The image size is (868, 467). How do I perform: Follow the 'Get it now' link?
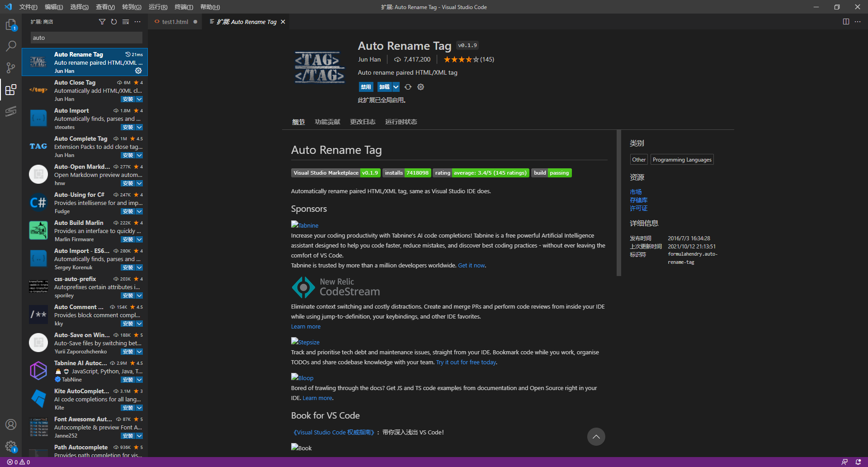[x=471, y=266]
